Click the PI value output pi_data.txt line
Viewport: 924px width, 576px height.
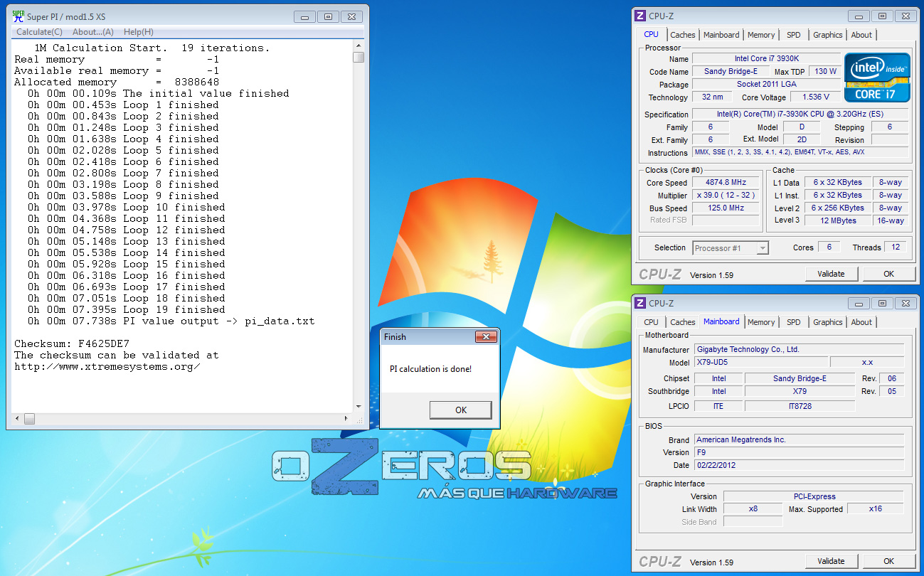[x=171, y=321]
